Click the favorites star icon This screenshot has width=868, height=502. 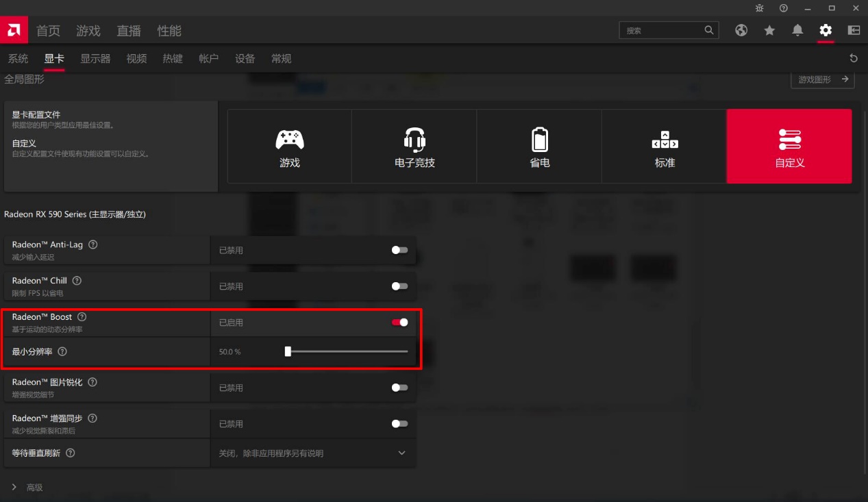coord(769,30)
